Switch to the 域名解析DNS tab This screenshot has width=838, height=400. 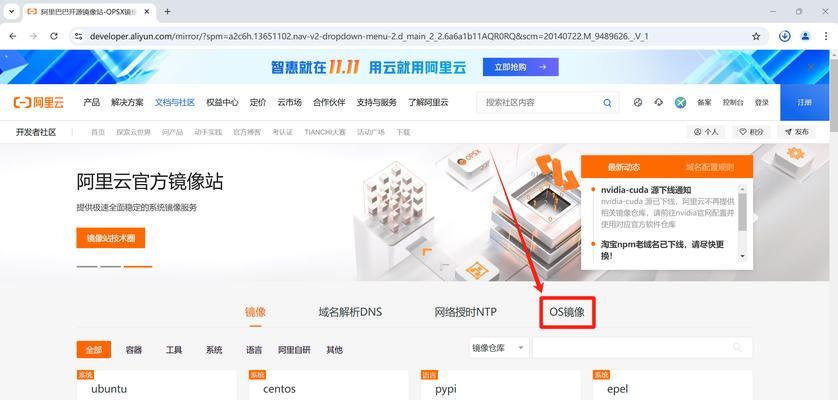(350, 312)
